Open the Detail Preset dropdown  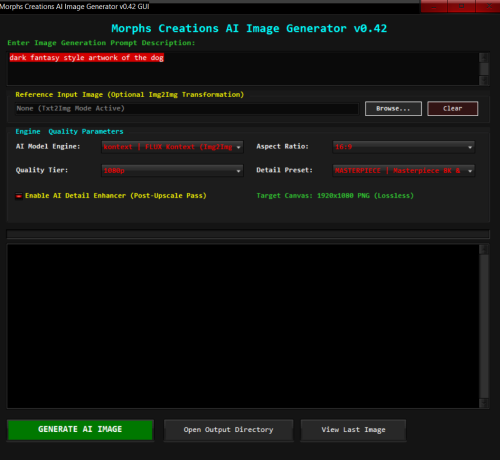[404, 170]
